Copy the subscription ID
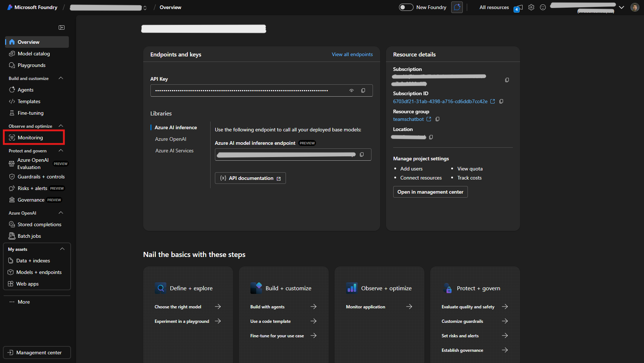The width and height of the screenshot is (644, 363). [501, 101]
